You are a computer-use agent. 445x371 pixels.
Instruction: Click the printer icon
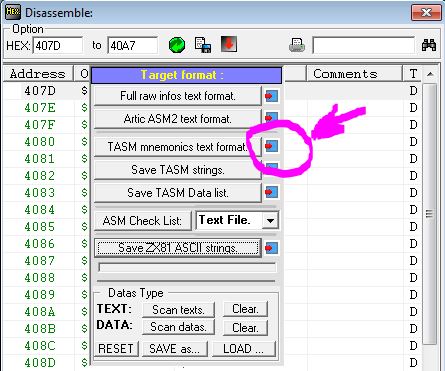point(297,45)
